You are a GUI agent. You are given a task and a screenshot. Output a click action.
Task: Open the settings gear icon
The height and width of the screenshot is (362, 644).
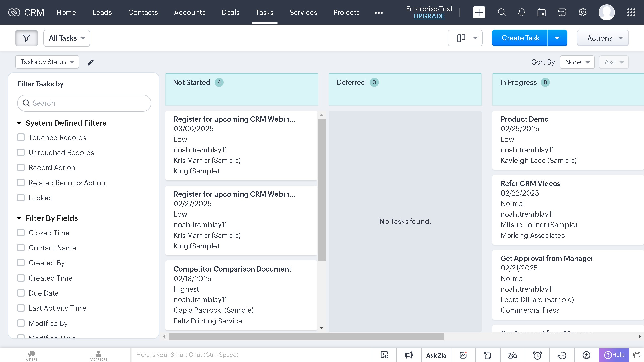582,12
